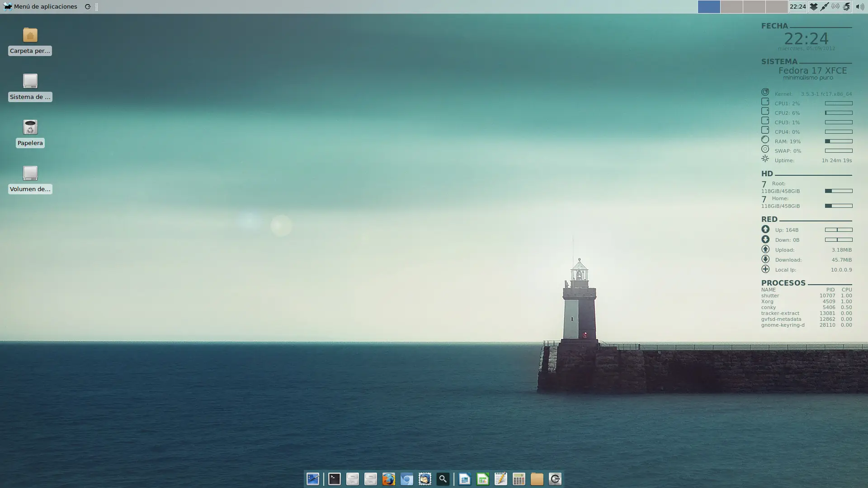
Task: Launch the terminal emulator from dock
Action: [x=335, y=479]
